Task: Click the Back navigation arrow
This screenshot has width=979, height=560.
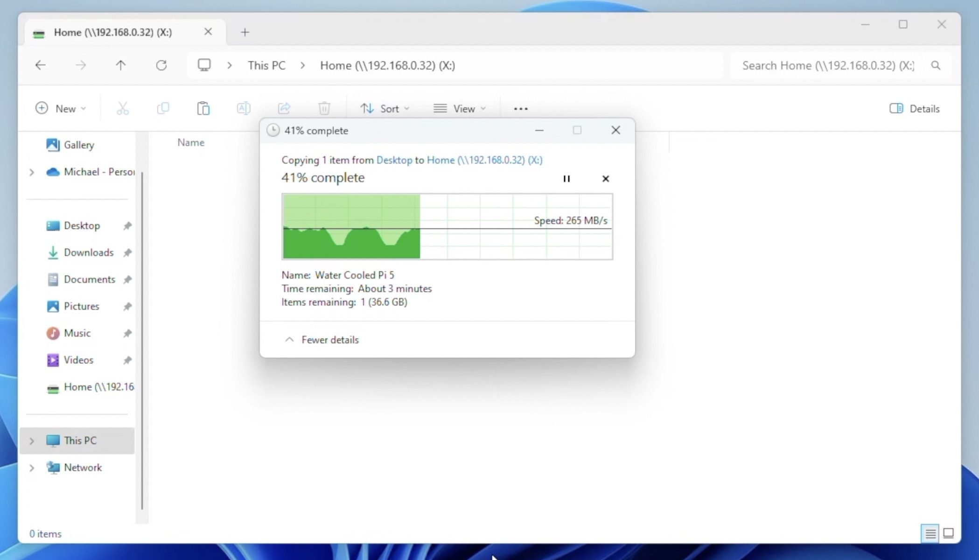Action: point(41,65)
